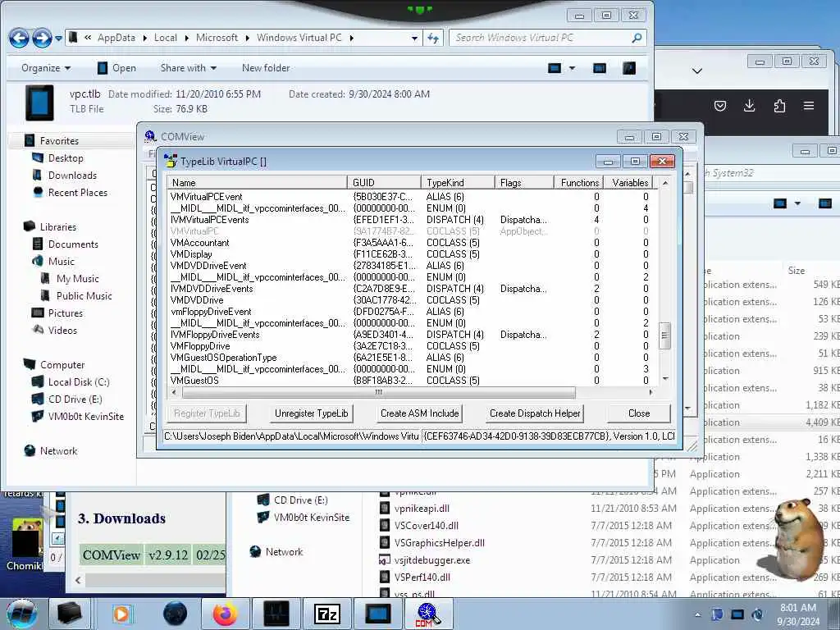Click the Close button in TypeLib dialog
The height and width of the screenshot is (630, 840).
click(x=638, y=413)
